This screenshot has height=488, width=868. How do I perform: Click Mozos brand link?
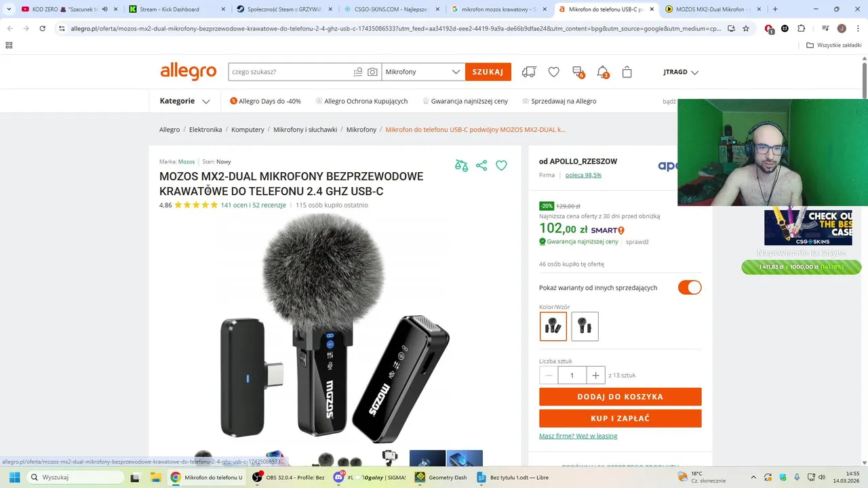click(186, 162)
